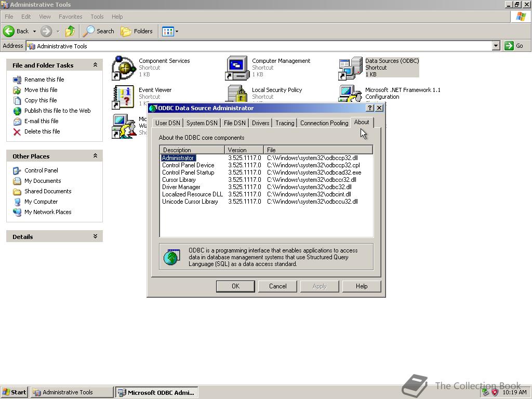Image resolution: width=532 pixels, height=399 pixels.
Task: Open the Back button history dropdown
Action: pyautogui.click(x=34, y=31)
